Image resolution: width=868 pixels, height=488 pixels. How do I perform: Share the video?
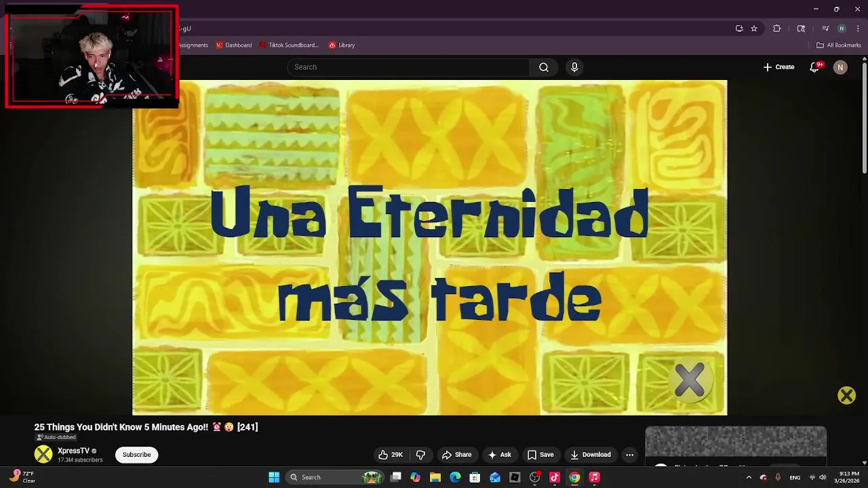click(456, 455)
